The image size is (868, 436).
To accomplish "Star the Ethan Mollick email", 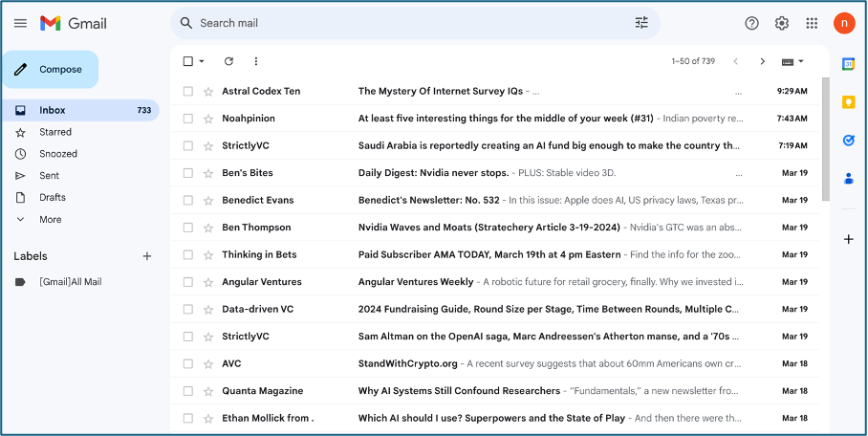I will tap(208, 419).
